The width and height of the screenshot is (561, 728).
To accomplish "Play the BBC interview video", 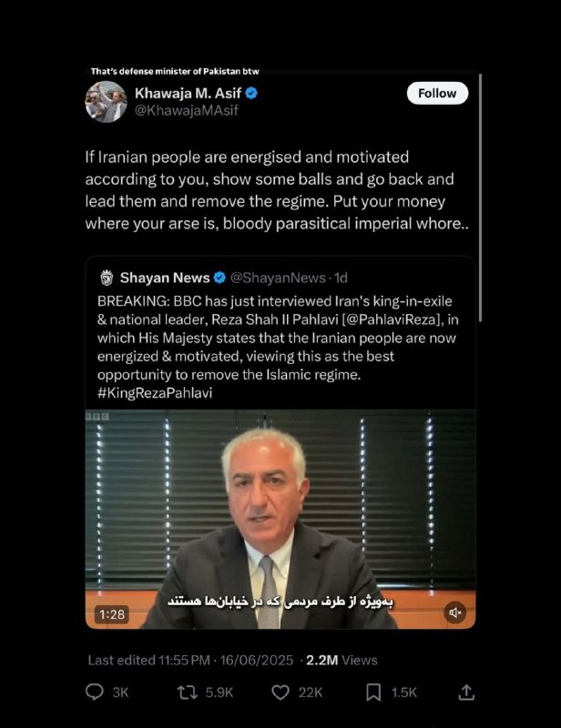I will 280,519.
